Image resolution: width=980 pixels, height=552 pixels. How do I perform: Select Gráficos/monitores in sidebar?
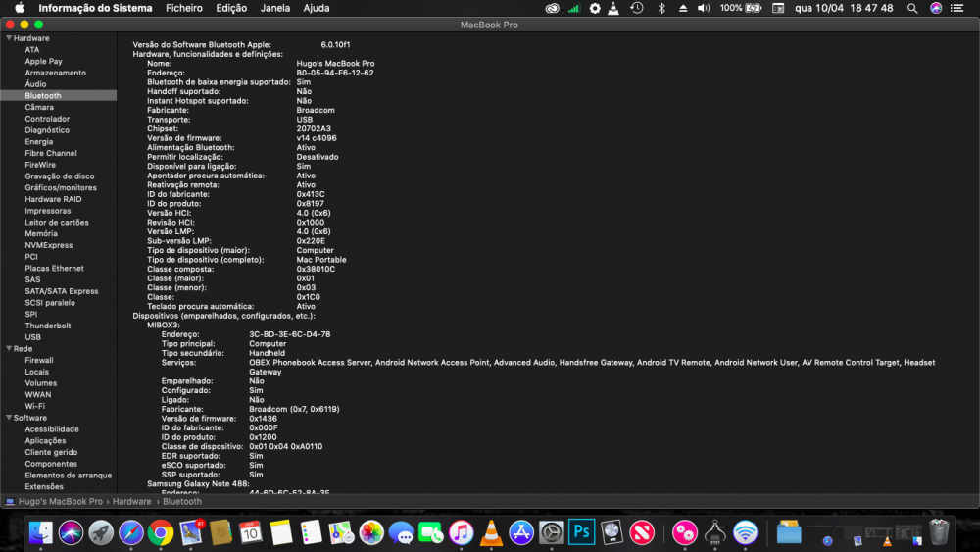click(61, 187)
